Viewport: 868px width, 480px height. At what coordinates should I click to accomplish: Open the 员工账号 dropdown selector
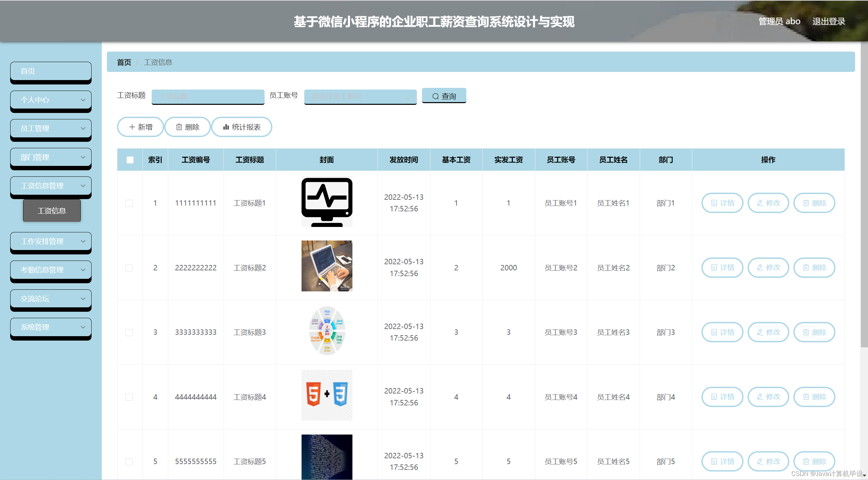coord(360,97)
